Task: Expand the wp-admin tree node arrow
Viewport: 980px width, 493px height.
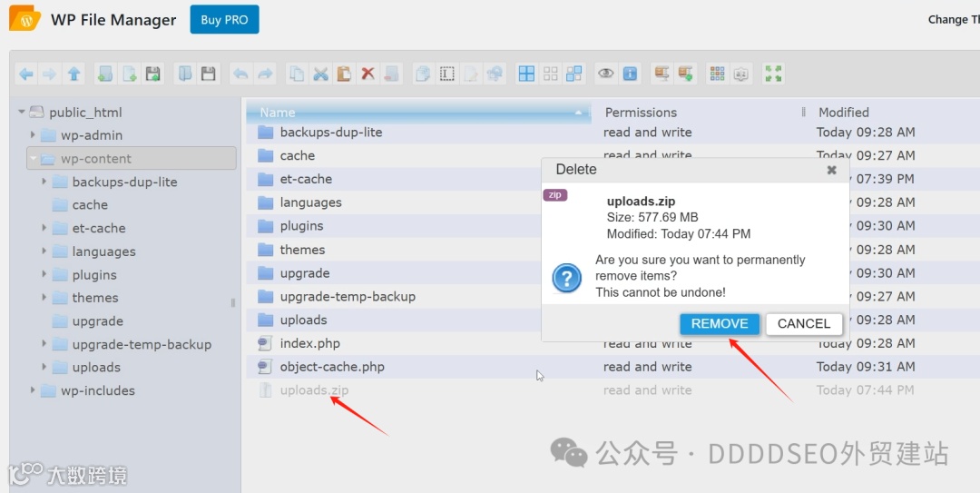Action: (33, 134)
